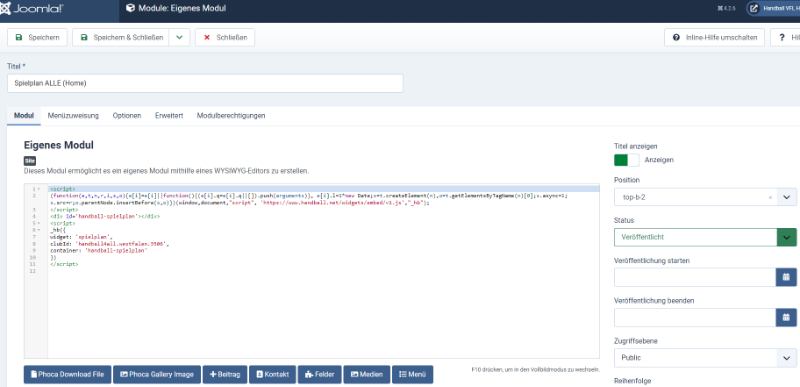800x387 pixels.
Task: Open the Position dropdown arrow
Action: tap(786, 197)
